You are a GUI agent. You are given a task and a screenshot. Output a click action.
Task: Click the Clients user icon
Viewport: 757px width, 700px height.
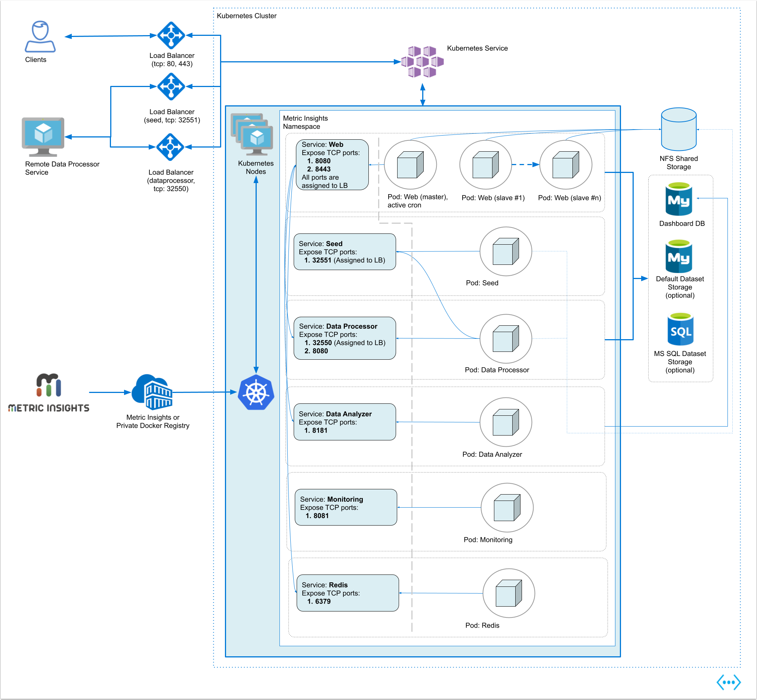(40, 36)
